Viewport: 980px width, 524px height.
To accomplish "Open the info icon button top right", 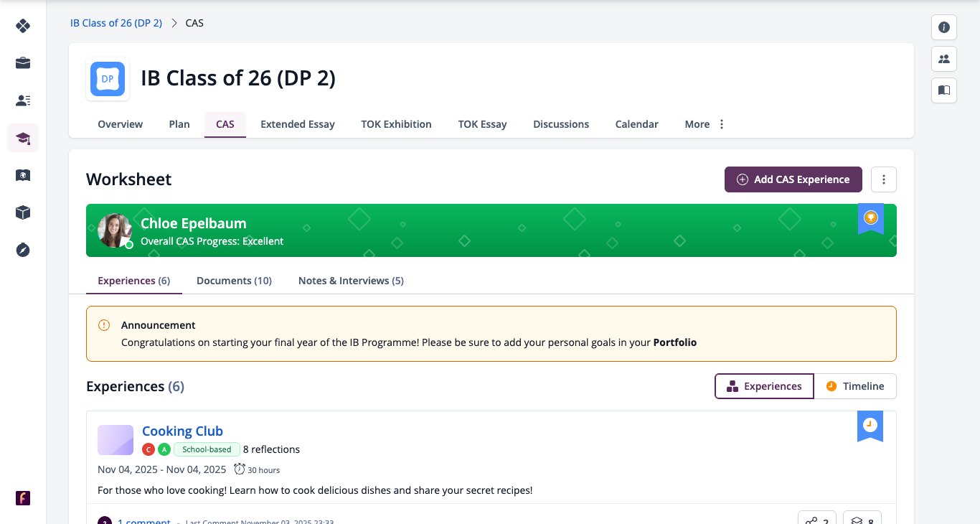I will click(x=944, y=27).
